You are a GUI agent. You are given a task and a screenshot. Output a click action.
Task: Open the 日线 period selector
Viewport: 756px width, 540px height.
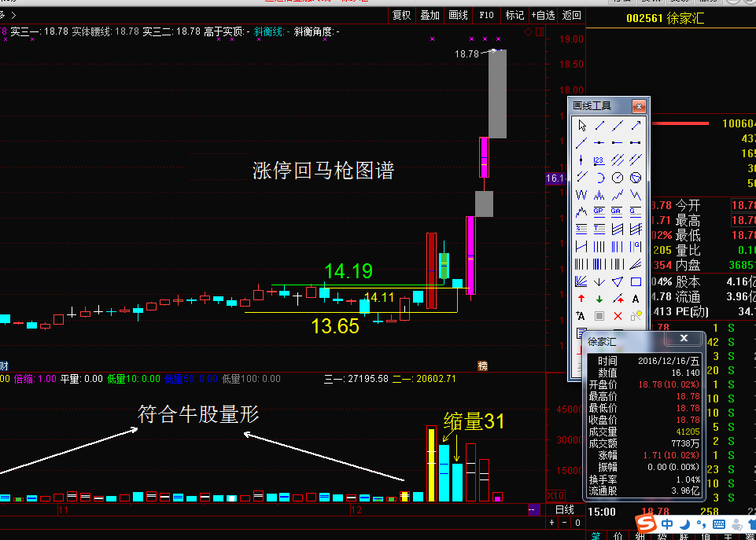[566, 510]
